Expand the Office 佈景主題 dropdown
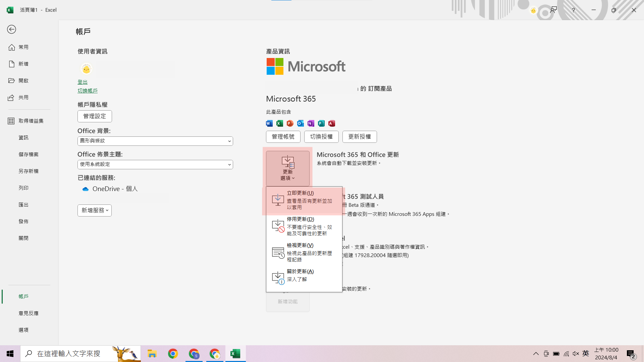 click(155, 165)
